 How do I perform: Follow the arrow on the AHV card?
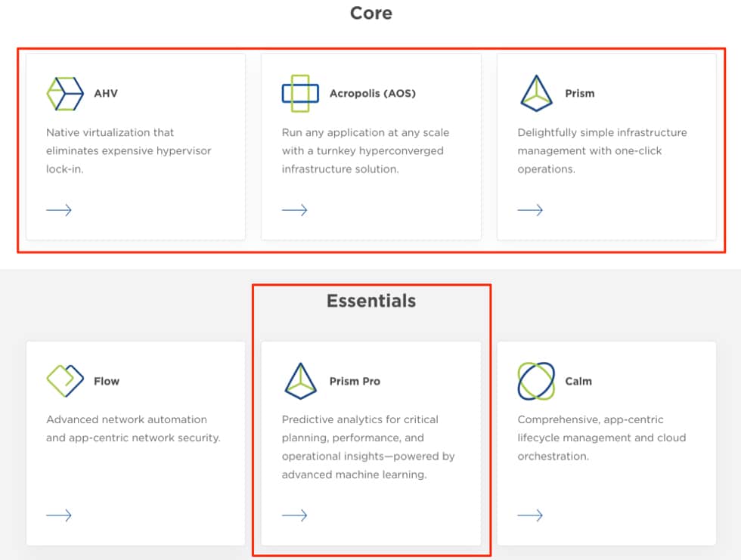(x=59, y=210)
